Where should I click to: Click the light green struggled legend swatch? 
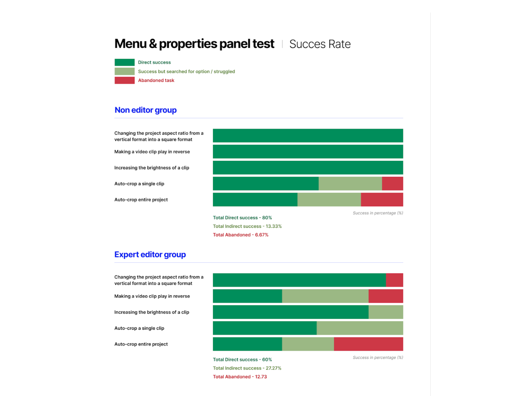(124, 71)
